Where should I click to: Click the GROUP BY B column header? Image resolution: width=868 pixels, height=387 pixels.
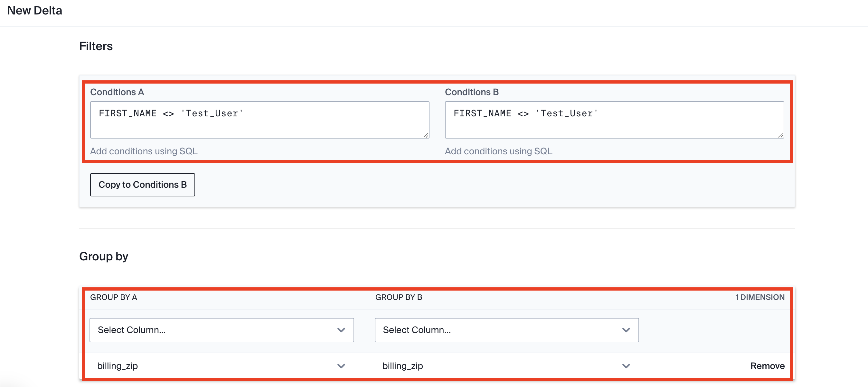click(x=399, y=297)
